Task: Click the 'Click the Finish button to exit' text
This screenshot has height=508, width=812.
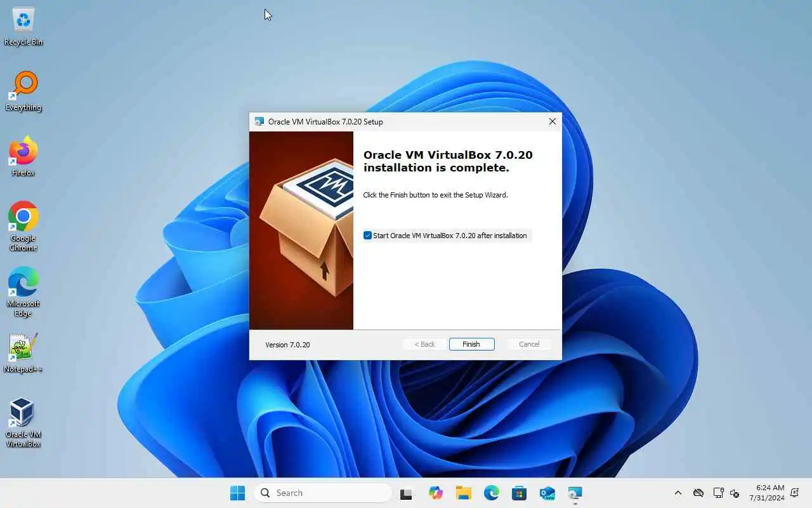Action: click(x=435, y=195)
